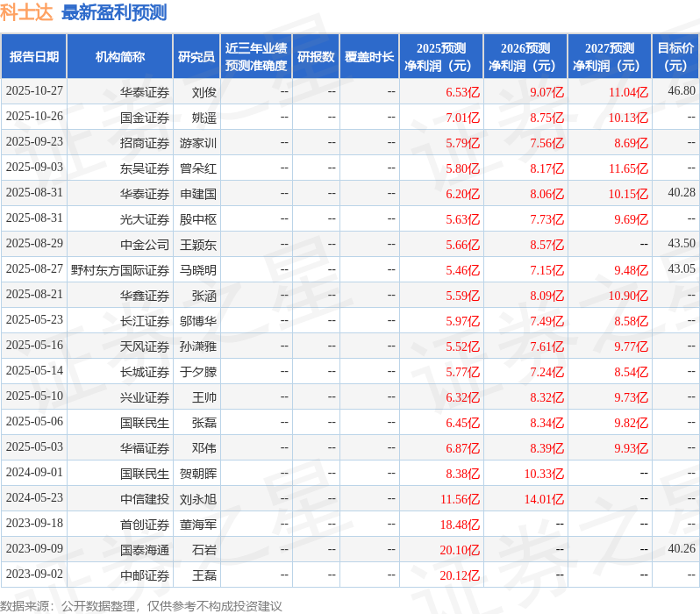This screenshot has height=614, width=700.
Task: Select the 目标价 column header
Action: tap(676, 57)
